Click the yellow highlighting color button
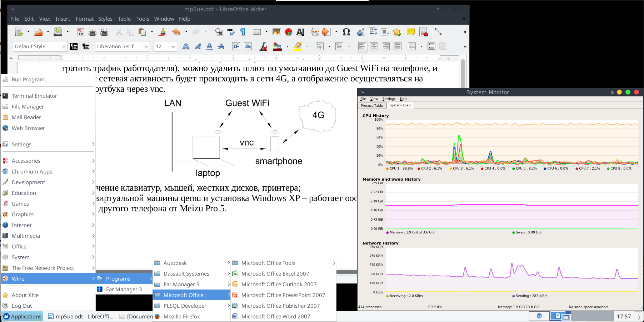 tap(297, 46)
